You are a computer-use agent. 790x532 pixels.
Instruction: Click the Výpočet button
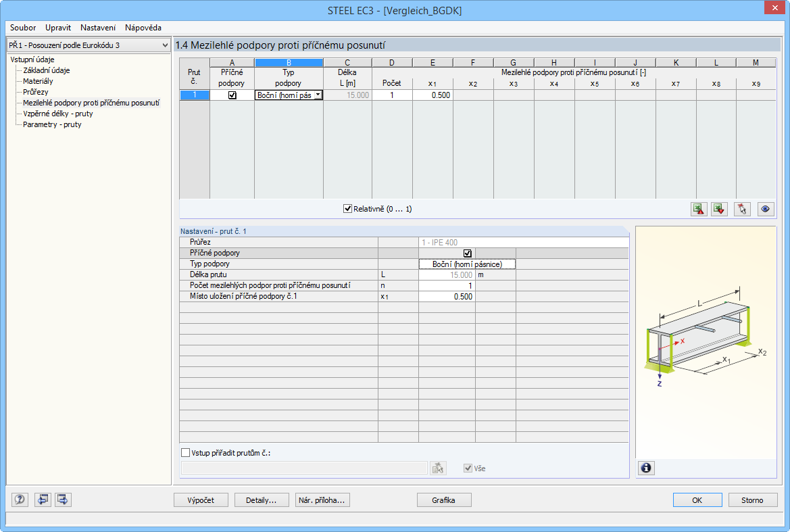point(201,500)
